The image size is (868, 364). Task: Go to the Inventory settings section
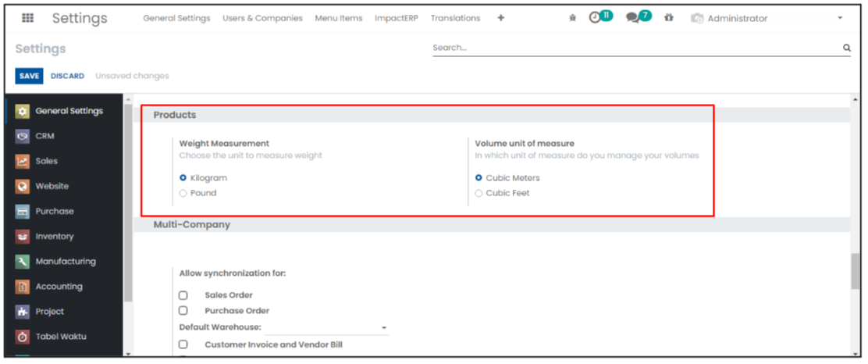click(x=55, y=237)
